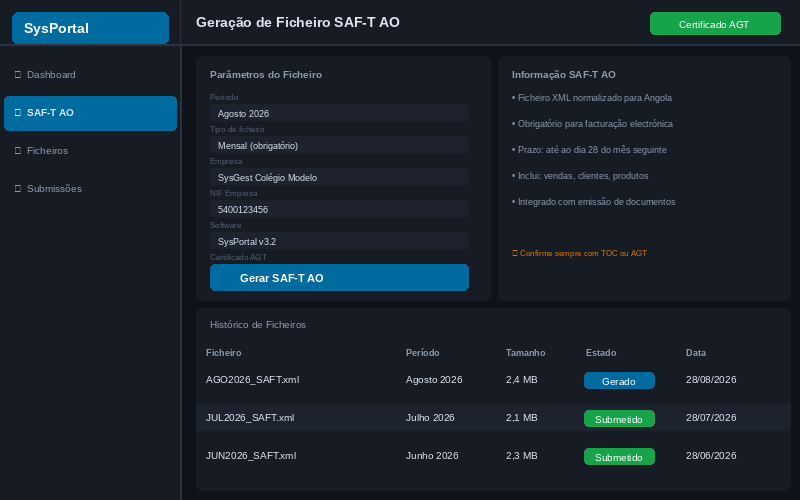Click the Gerado status badge
Screen dimensions: 800x500
click(x=619, y=381)
